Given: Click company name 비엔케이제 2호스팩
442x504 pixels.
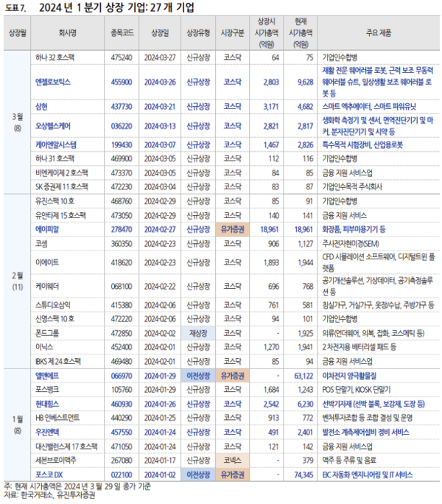Looking at the screenshot, I should [x=62, y=173].
